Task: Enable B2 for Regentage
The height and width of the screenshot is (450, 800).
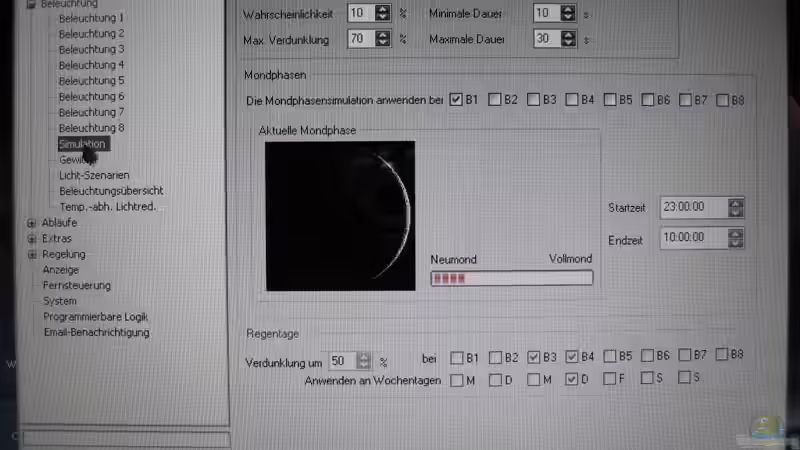Action: tap(495, 358)
